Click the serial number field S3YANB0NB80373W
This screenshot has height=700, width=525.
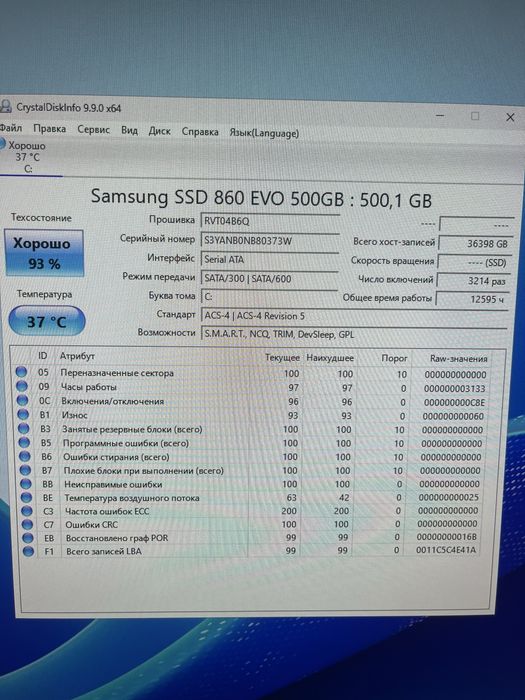pyautogui.click(x=270, y=240)
